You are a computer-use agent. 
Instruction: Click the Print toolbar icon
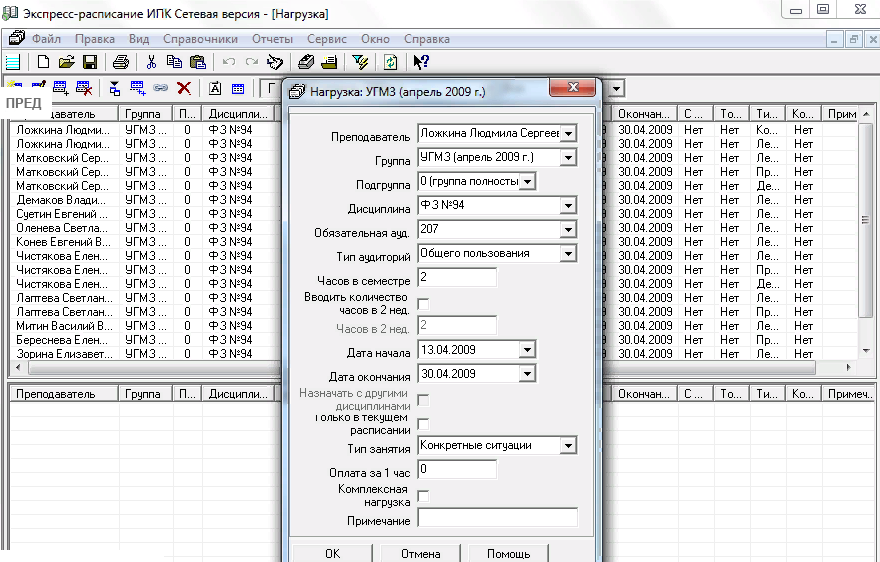[120, 62]
